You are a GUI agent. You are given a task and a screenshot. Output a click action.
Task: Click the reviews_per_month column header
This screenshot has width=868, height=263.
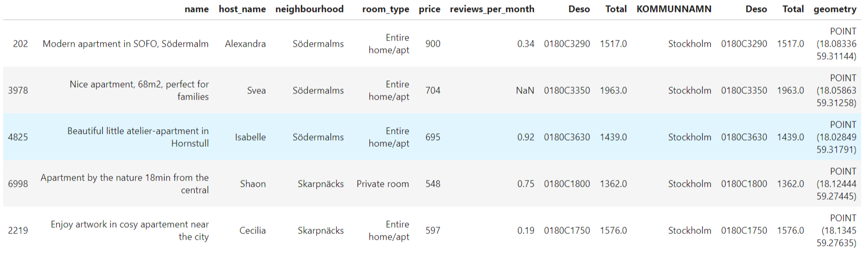(x=491, y=9)
